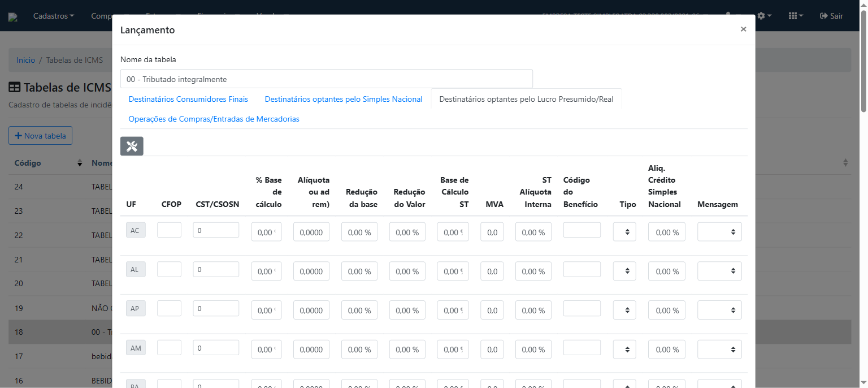
Task: Open the apps grid menu in navbar
Action: 796,16
